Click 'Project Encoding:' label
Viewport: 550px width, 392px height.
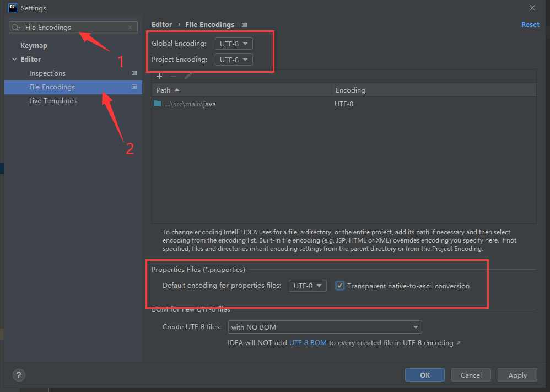point(179,60)
